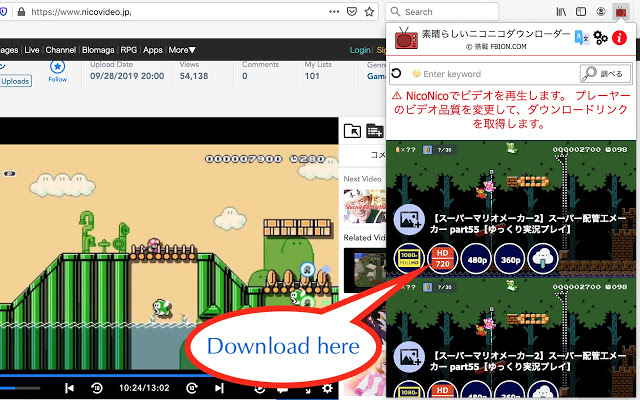The image size is (640, 400).
Task: Click the open-in-folder icon above comments
Action: tap(352, 131)
